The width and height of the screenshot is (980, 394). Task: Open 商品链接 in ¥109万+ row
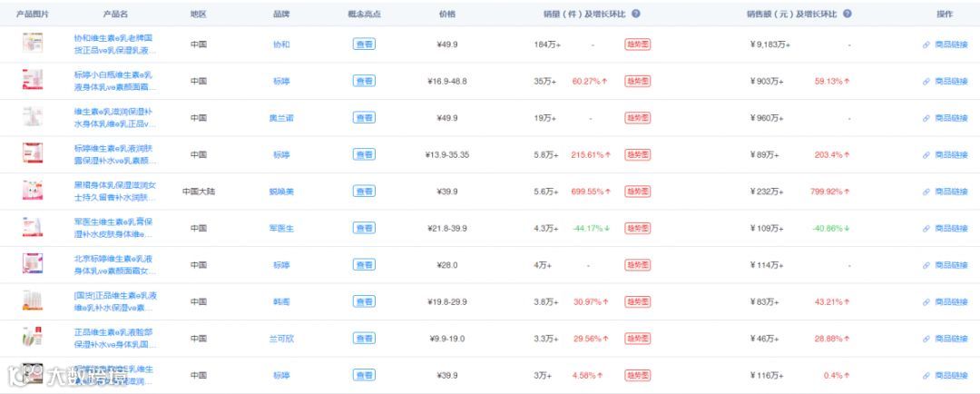(945, 228)
